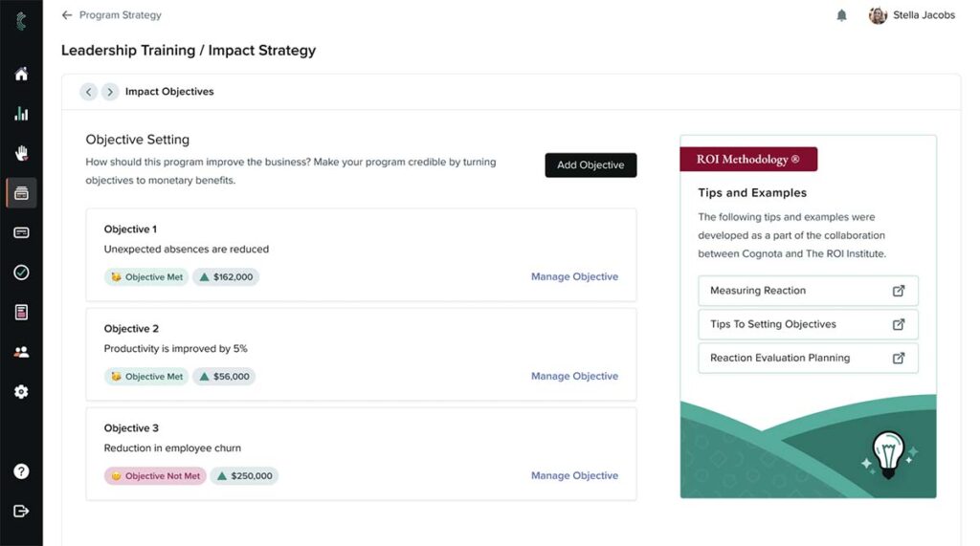980x546 pixels.
Task: Open Measuring Reaction external link
Action: (x=808, y=291)
